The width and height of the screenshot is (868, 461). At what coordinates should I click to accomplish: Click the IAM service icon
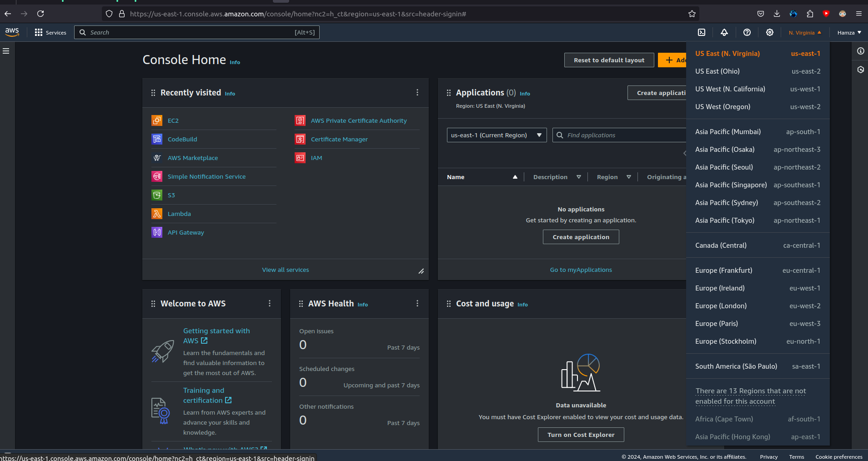(300, 158)
